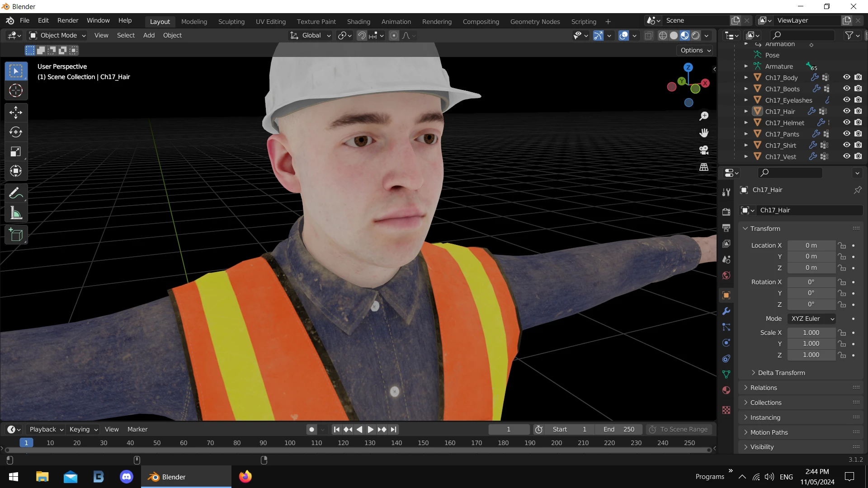Viewport: 868px width, 488px height.
Task: Activate the Annotate pencil tool
Action: pos(16,193)
